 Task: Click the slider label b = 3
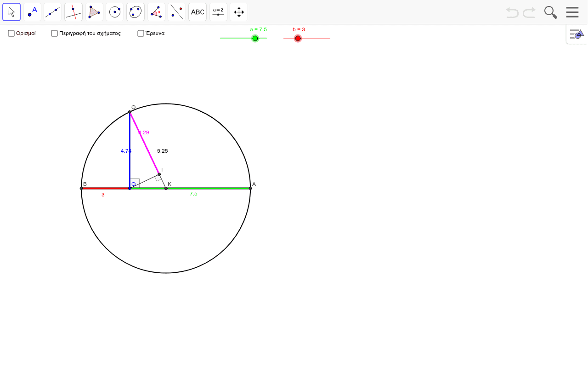coord(299,29)
